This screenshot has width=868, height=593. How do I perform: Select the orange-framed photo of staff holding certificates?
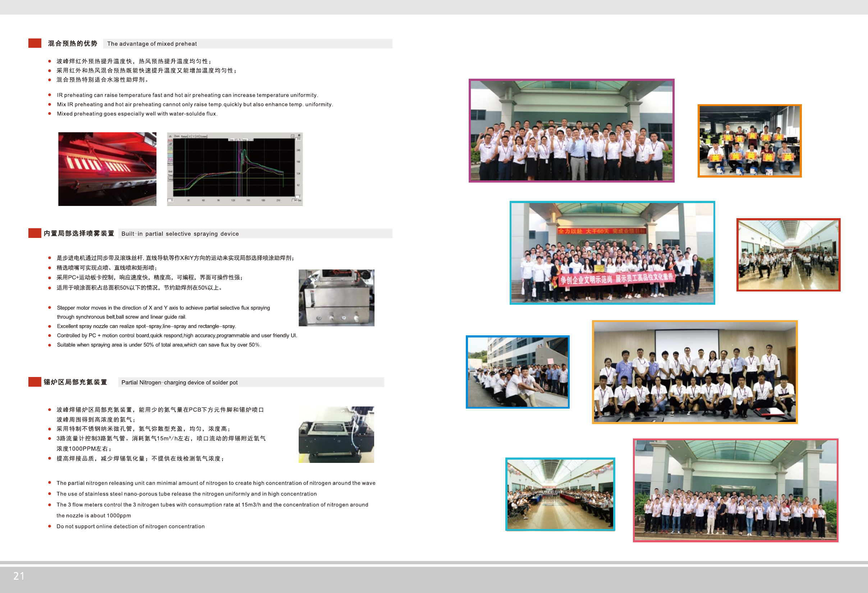(x=749, y=141)
